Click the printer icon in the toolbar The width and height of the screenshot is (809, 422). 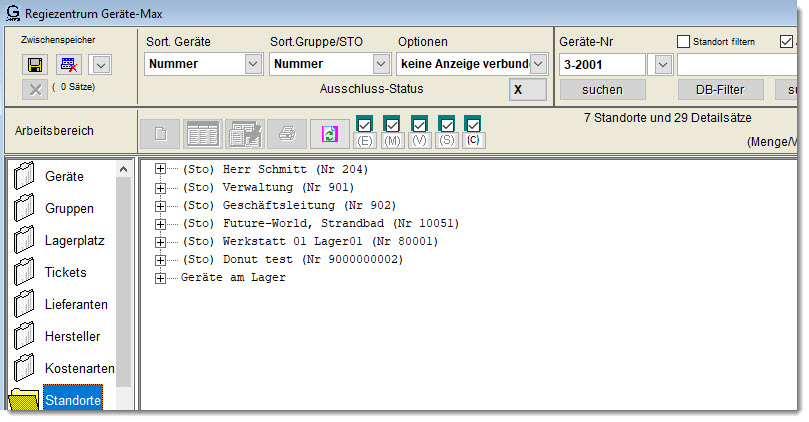[286, 133]
